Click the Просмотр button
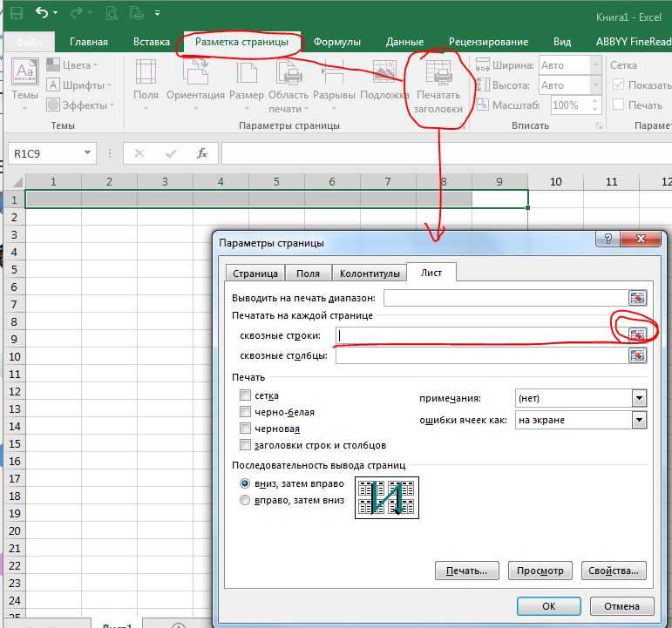 540,571
